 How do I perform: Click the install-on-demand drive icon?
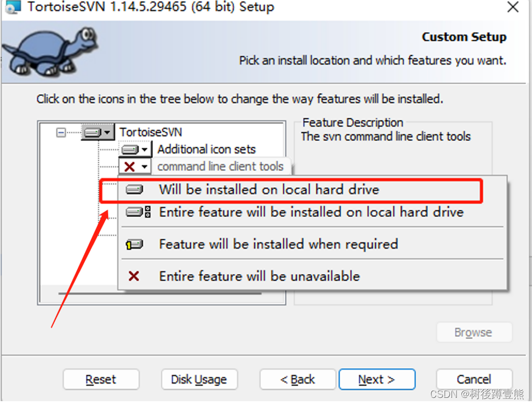point(134,244)
